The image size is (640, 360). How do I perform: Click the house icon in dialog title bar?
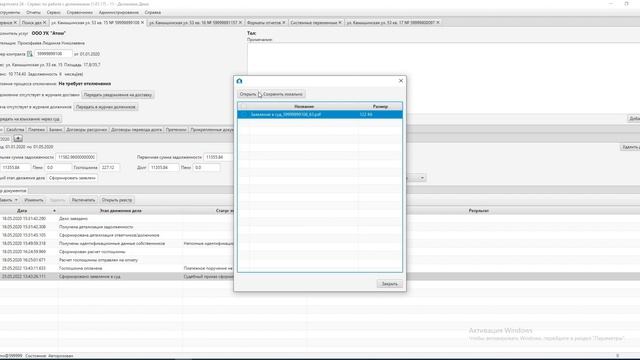click(x=240, y=81)
